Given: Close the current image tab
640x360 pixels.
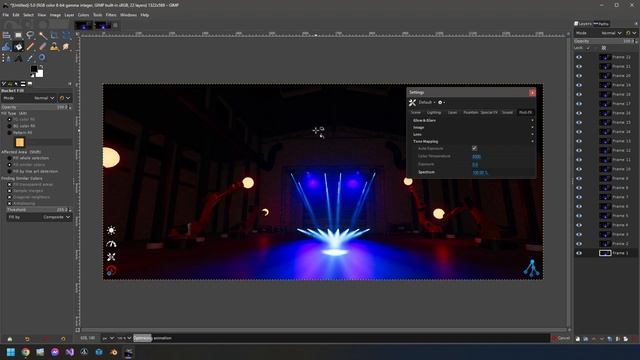Looking at the screenshot, I should [116, 25].
